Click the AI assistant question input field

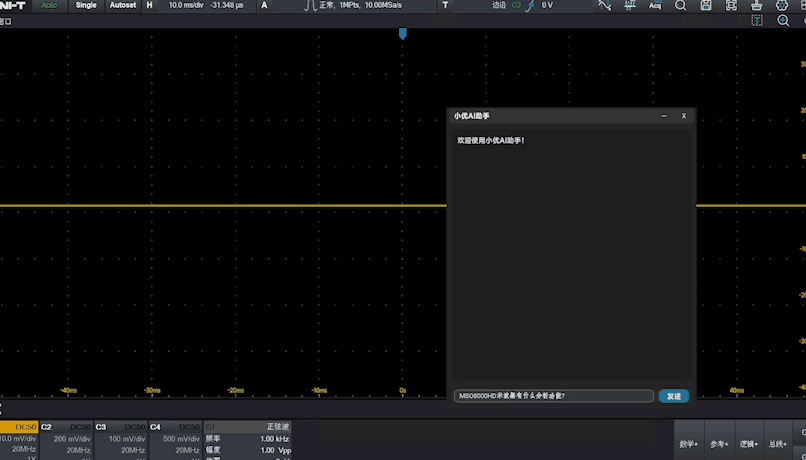[x=553, y=396]
